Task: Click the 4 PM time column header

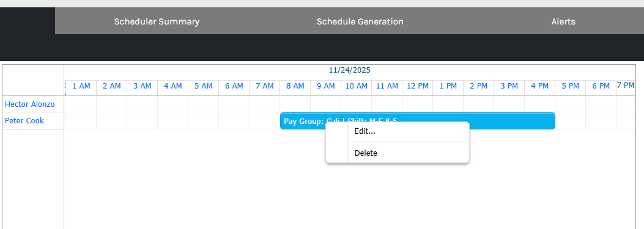Action: pyautogui.click(x=540, y=86)
